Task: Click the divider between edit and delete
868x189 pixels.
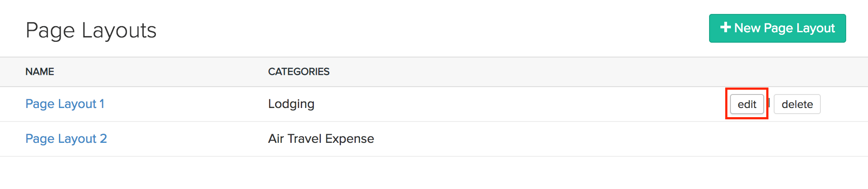Action: pos(769,104)
